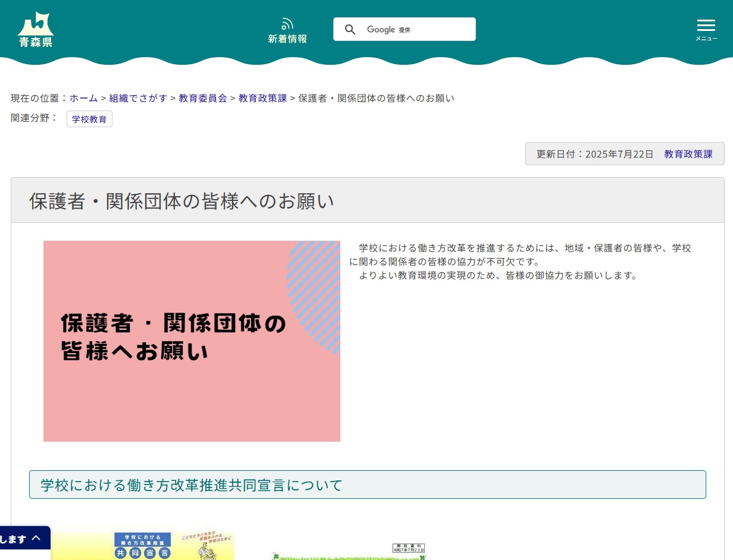
Task: Click the magnifying glass search icon
Action: 350,29
